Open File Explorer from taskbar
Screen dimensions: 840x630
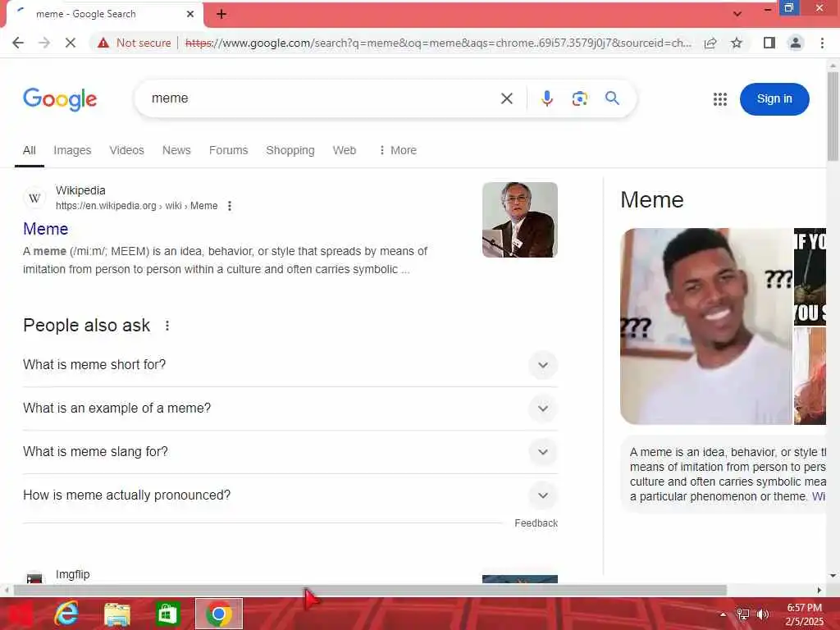[x=117, y=614]
